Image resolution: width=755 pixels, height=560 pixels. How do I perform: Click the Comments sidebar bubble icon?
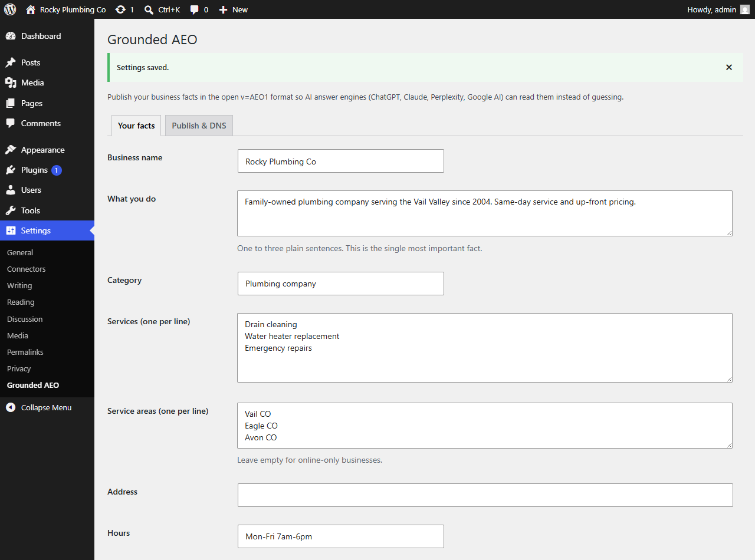[11, 123]
